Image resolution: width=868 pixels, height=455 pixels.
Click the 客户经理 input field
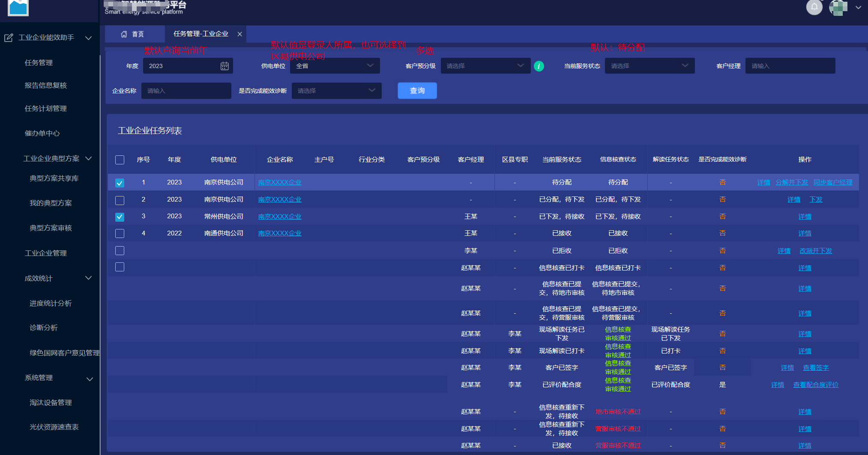pos(790,66)
